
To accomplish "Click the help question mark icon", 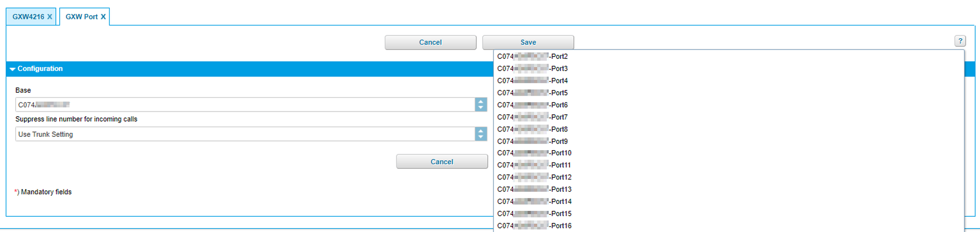I will pyautogui.click(x=960, y=41).
